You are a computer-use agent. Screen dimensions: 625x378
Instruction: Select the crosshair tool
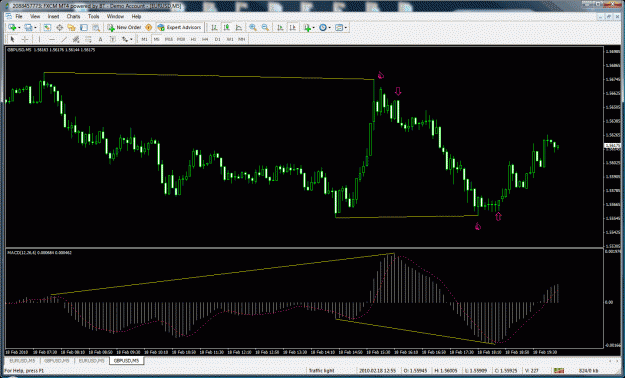25,39
